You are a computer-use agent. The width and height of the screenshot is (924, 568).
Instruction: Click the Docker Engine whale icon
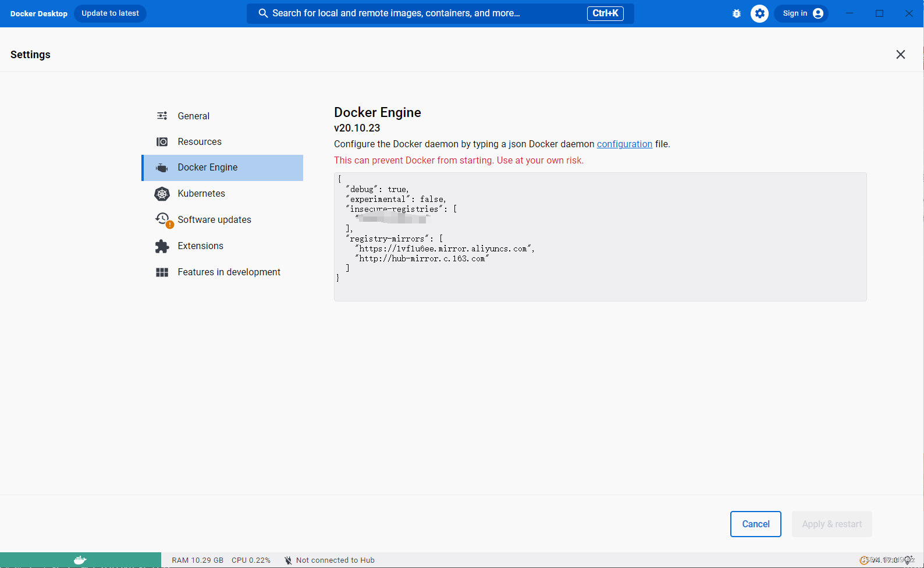pyautogui.click(x=162, y=168)
